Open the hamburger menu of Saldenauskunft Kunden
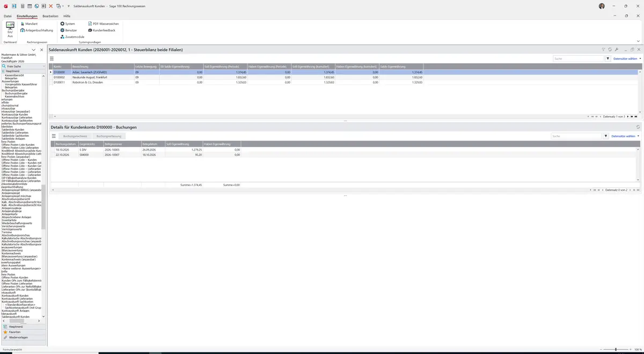The width and height of the screenshot is (644, 354). tap(52, 58)
